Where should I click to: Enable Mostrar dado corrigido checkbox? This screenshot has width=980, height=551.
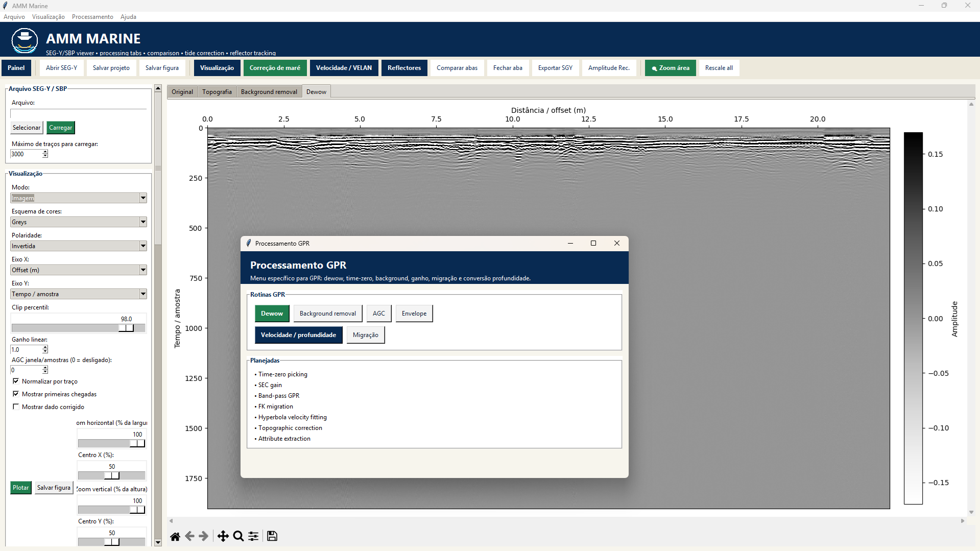click(16, 407)
